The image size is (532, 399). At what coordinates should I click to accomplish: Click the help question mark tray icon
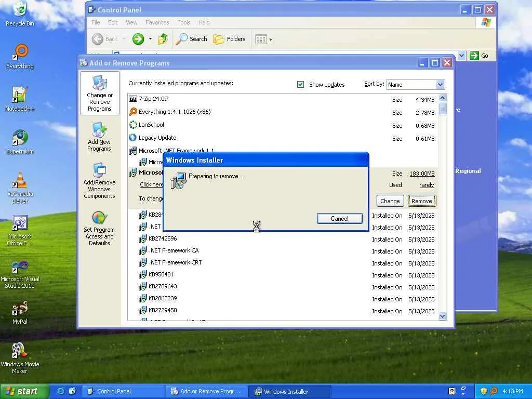coord(451,391)
